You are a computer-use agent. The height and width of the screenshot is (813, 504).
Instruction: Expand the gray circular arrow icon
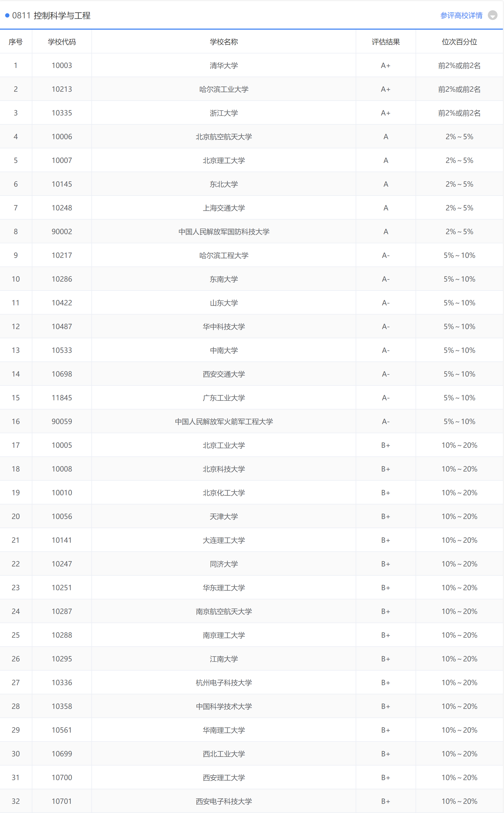point(492,15)
